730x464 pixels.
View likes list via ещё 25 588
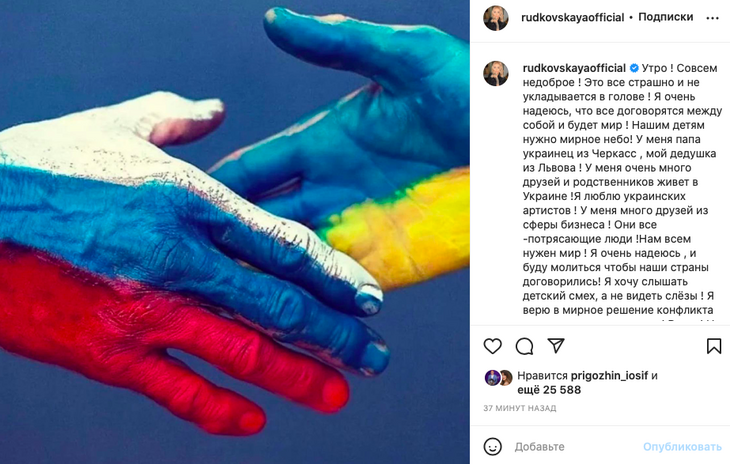click(x=549, y=390)
